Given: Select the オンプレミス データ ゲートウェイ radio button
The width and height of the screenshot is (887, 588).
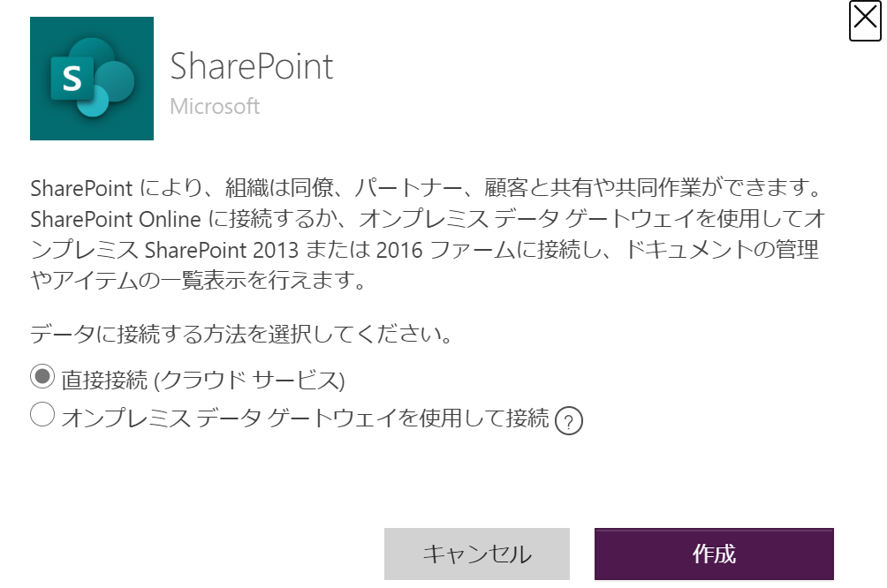Looking at the screenshot, I should (x=42, y=414).
